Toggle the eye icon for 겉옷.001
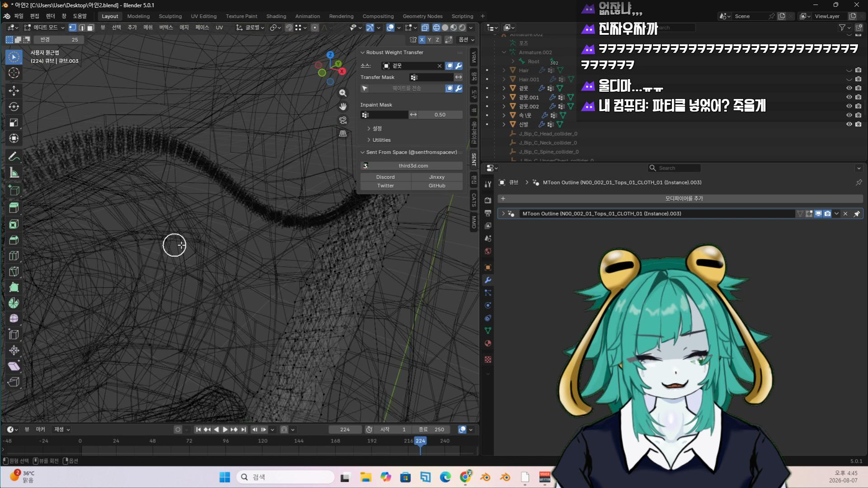 tap(849, 97)
